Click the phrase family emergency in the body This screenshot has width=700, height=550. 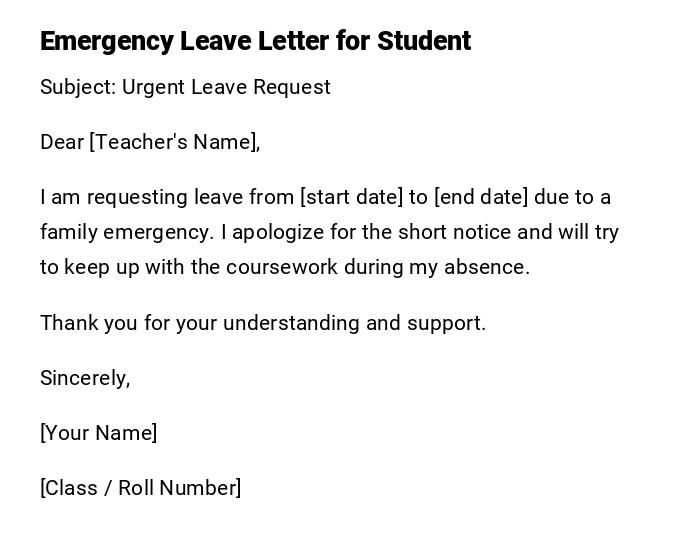coord(126,232)
